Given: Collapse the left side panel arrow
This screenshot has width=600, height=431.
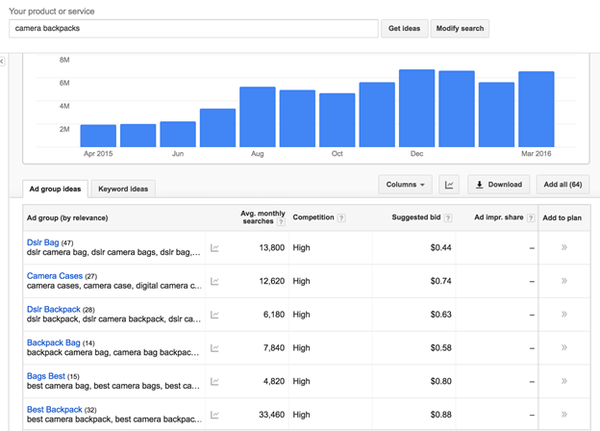Looking at the screenshot, I should coord(3,62).
